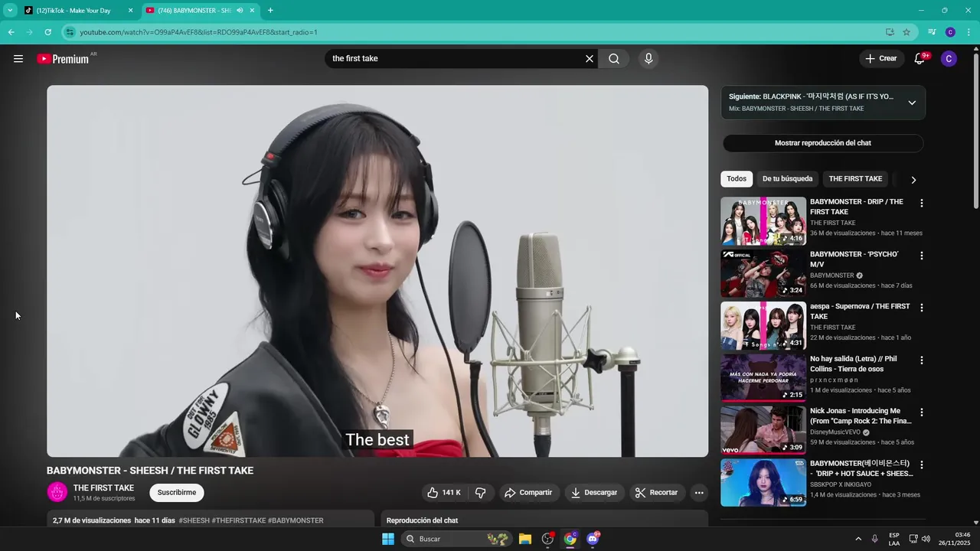Image resolution: width=980 pixels, height=551 pixels.
Task: Open options for No hay salida video
Action: (922, 360)
